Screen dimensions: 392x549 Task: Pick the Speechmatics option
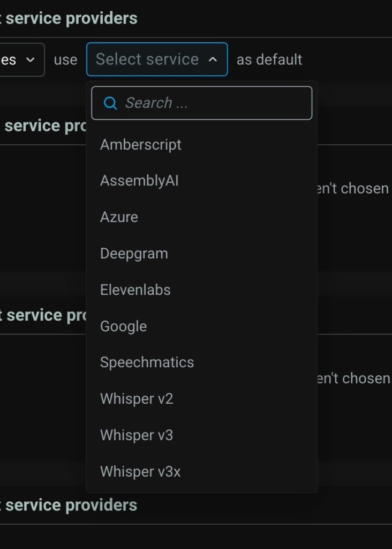(x=147, y=362)
